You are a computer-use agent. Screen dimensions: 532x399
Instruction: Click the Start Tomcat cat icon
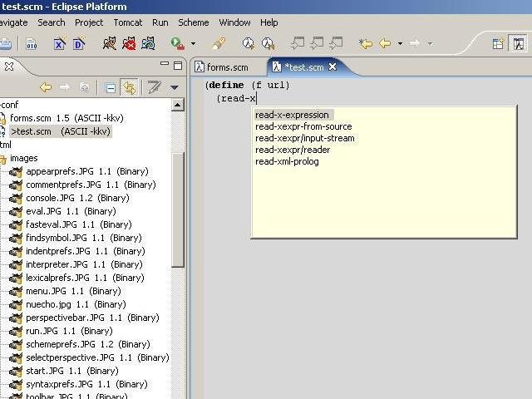click(110, 43)
